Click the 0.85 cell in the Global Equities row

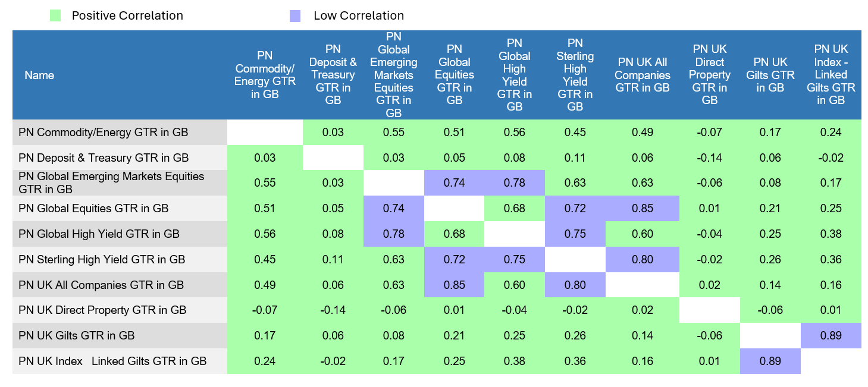[643, 209]
